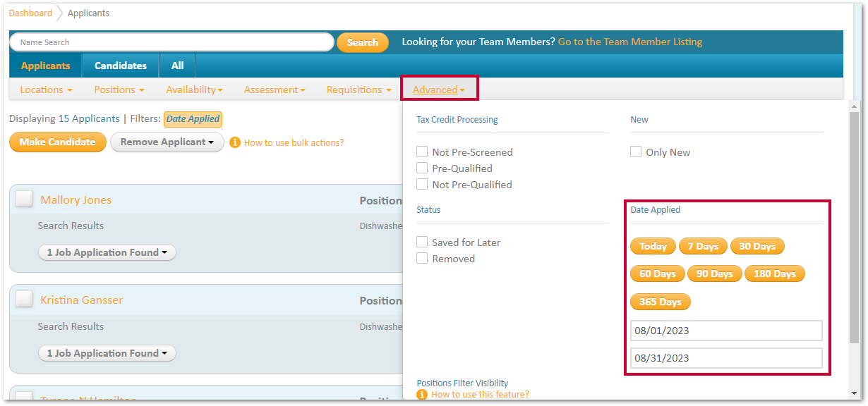Image resolution: width=868 pixels, height=406 pixels.
Task: Open Kristina Gansser applicant profile
Action: point(82,300)
